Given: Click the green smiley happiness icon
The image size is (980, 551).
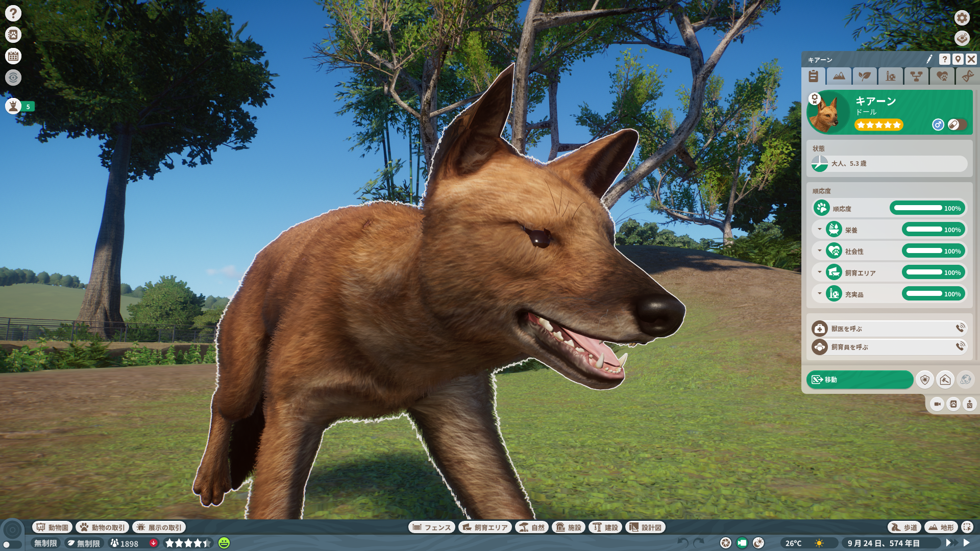Looking at the screenshot, I should coord(224,543).
